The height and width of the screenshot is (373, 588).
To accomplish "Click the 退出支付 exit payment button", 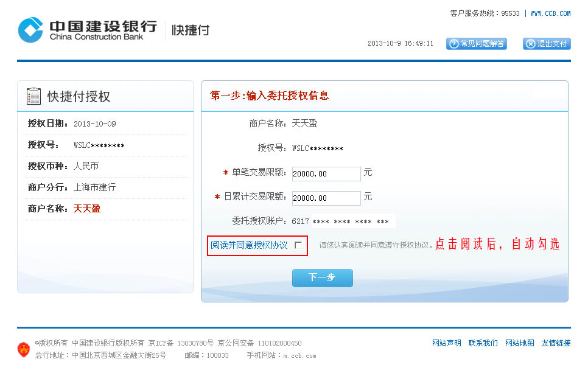I will 547,44.
